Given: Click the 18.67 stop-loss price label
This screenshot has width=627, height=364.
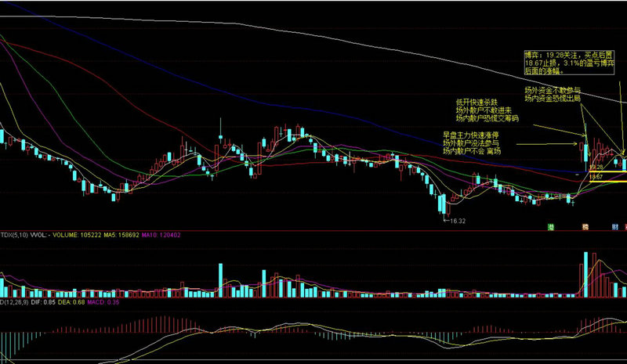Looking at the screenshot, I should pos(596,178).
